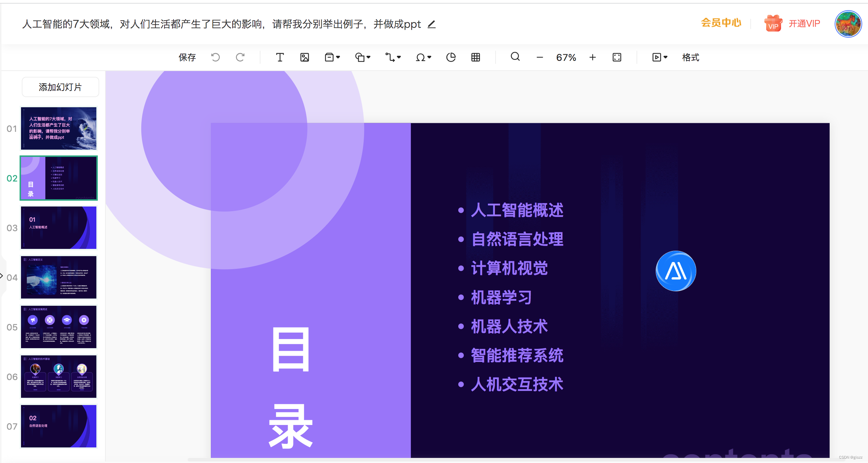Click the magnifier search icon
The image size is (868, 463).
[x=515, y=57]
